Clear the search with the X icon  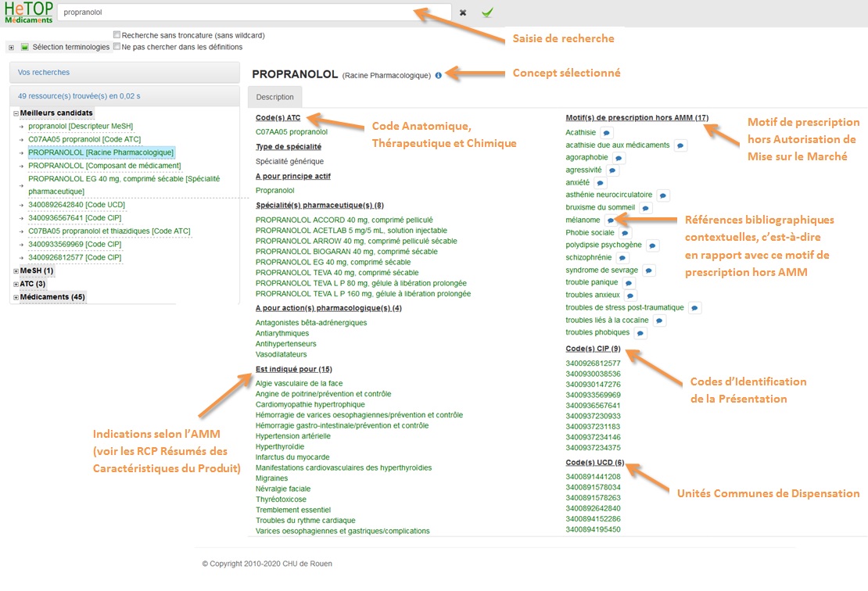[x=463, y=13]
